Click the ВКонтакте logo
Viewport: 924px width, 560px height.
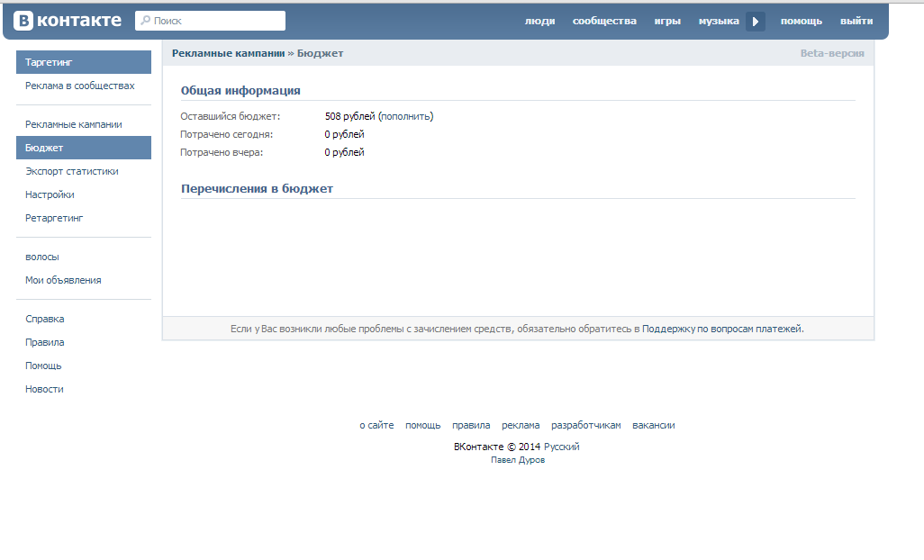coord(68,21)
